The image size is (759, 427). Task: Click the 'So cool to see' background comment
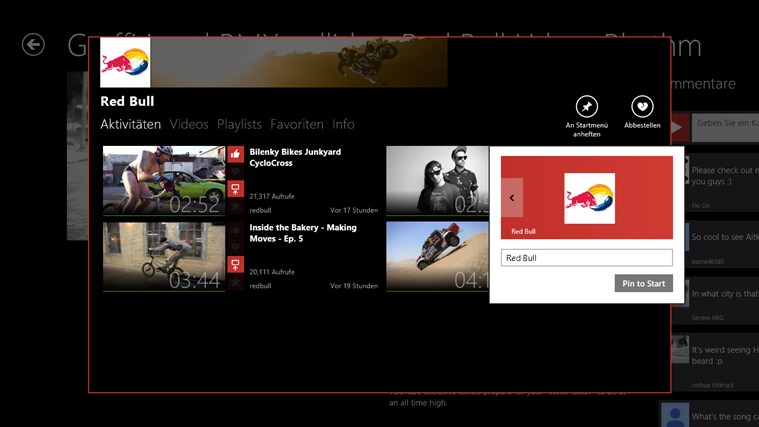pyautogui.click(x=724, y=237)
